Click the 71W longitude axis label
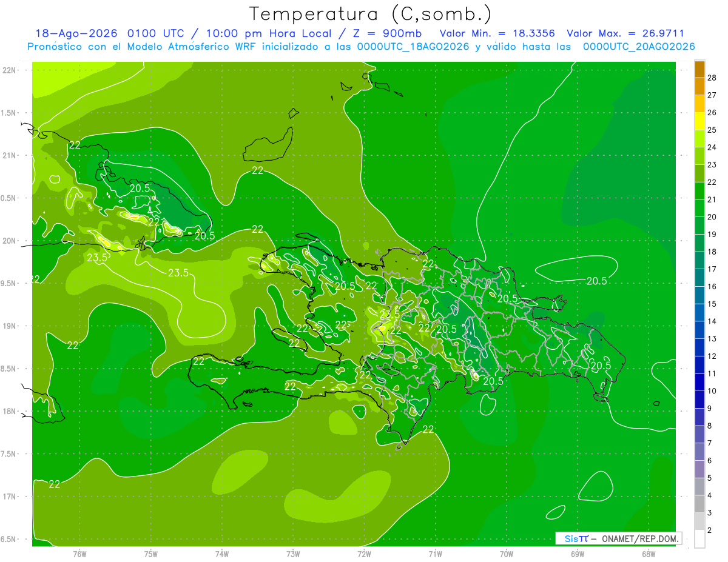The height and width of the screenshot is (562, 728). click(435, 554)
